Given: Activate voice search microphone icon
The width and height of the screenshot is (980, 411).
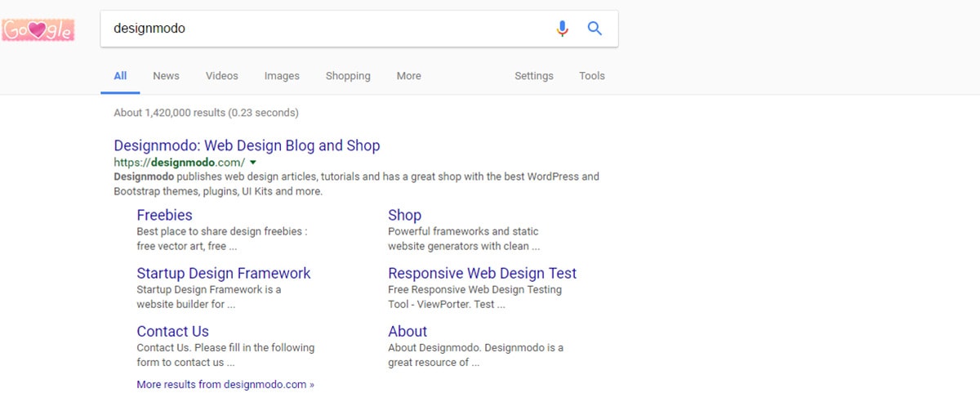Looking at the screenshot, I should tap(562, 29).
